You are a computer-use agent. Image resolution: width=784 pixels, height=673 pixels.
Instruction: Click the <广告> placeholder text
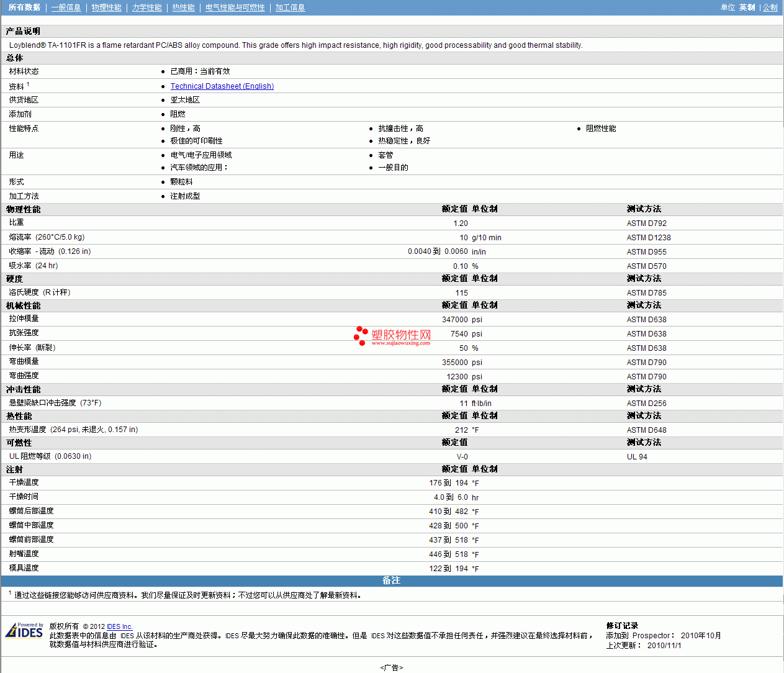pyautogui.click(x=392, y=668)
